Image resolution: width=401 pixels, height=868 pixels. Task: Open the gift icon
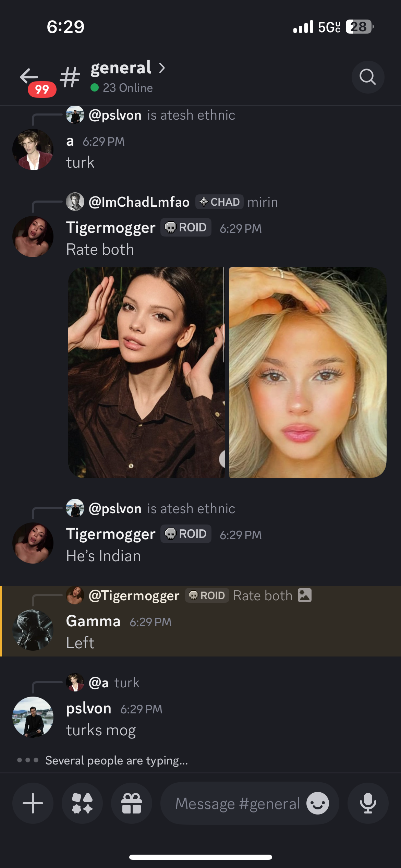pyautogui.click(x=132, y=803)
